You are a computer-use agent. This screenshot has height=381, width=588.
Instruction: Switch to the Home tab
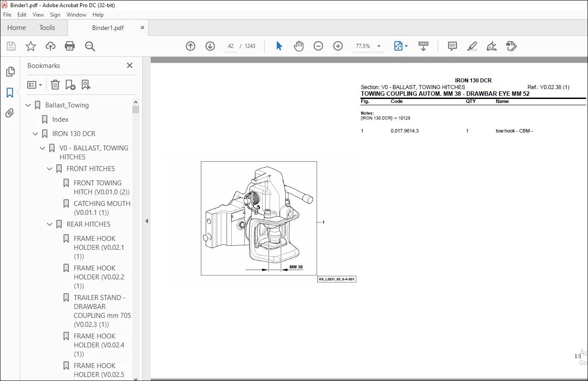(17, 28)
